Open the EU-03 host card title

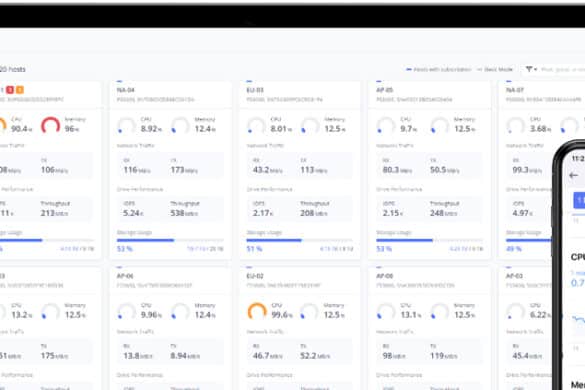[x=255, y=90]
